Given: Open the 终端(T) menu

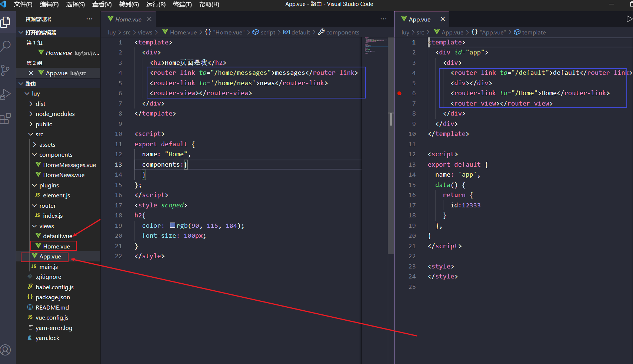Looking at the screenshot, I should pyautogui.click(x=182, y=4).
